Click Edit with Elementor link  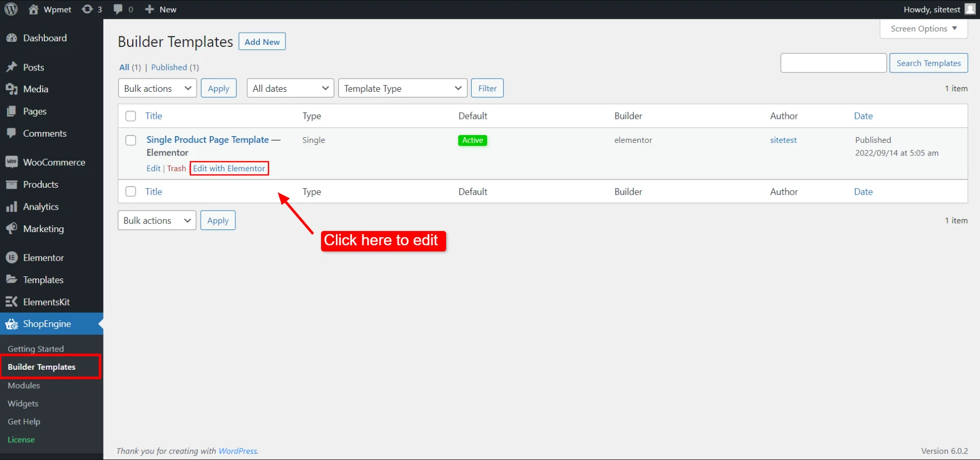(229, 168)
